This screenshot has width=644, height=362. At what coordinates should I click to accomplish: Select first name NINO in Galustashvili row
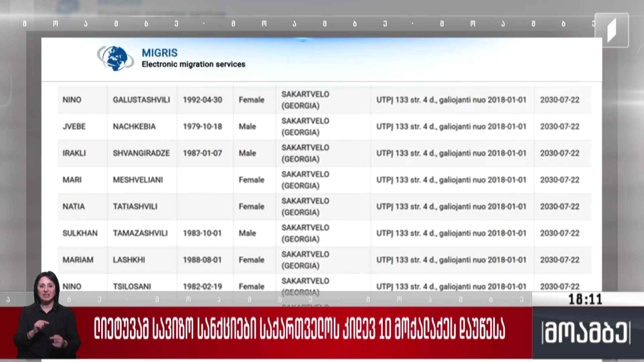[72, 100]
